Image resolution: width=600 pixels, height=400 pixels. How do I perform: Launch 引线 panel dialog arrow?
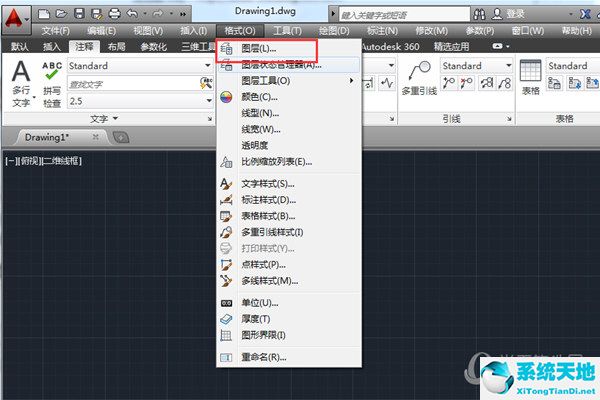click(x=509, y=119)
